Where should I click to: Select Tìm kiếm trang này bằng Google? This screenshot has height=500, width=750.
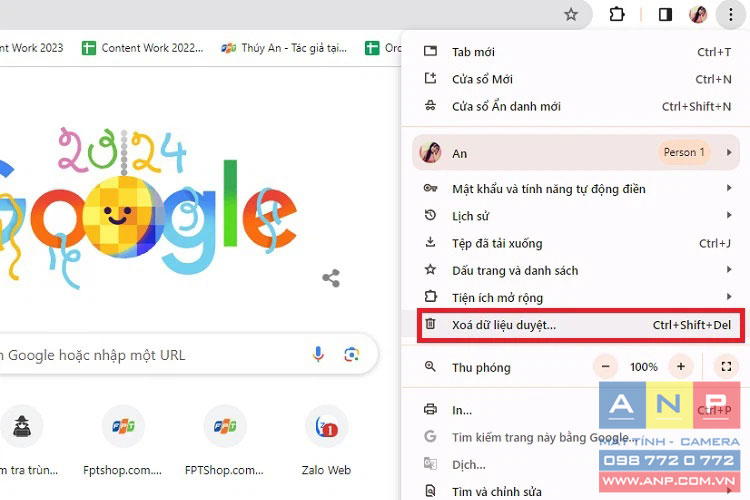[577, 437]
